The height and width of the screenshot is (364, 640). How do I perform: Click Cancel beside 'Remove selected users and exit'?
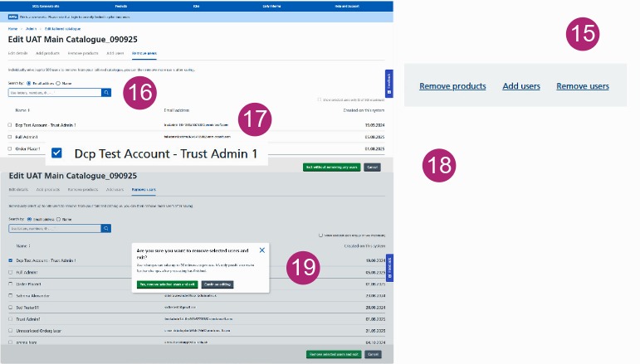[x=373, y=354]
